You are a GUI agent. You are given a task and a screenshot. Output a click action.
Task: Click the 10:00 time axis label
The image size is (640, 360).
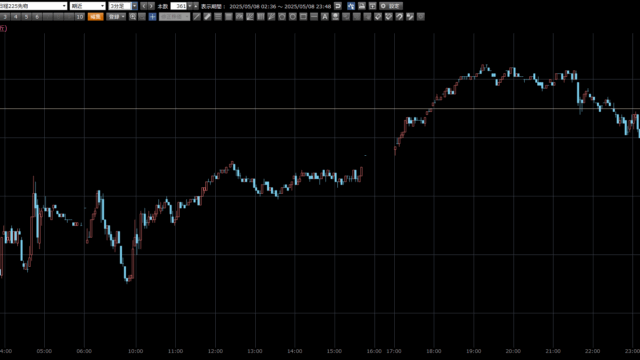point(136,351)
